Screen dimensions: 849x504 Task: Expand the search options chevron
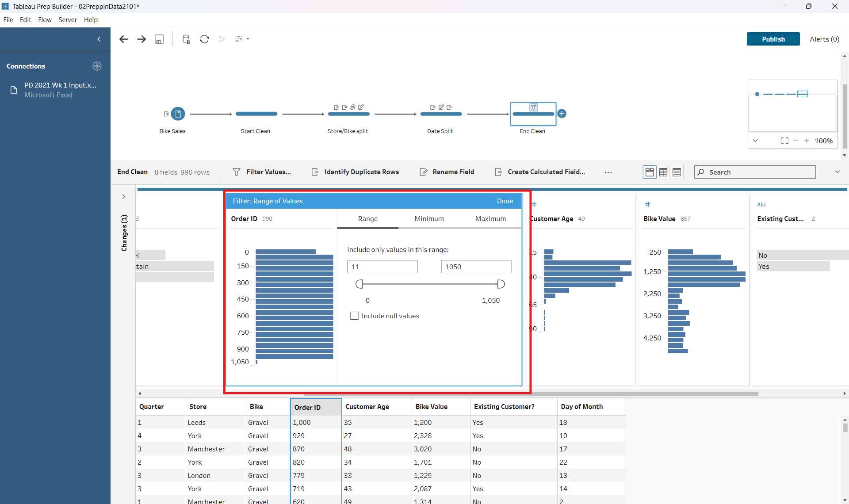pyautogui.click(x=837, y=172)
